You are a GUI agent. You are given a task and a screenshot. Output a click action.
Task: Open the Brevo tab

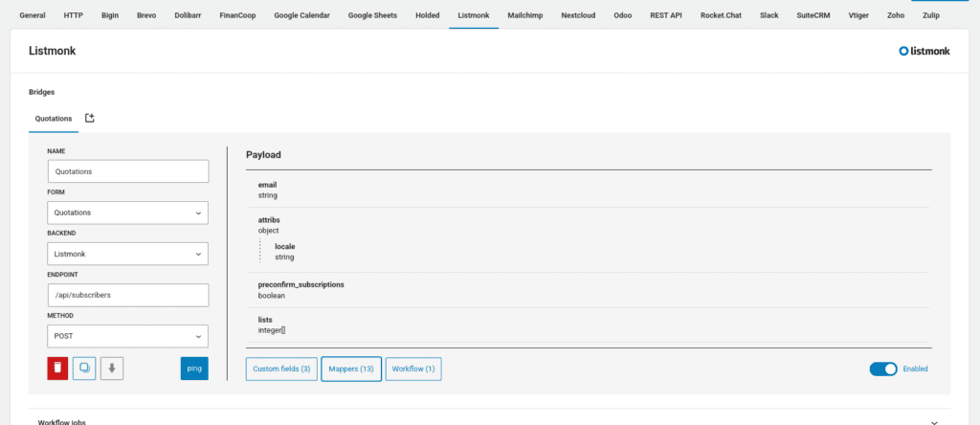pos(146,15)
